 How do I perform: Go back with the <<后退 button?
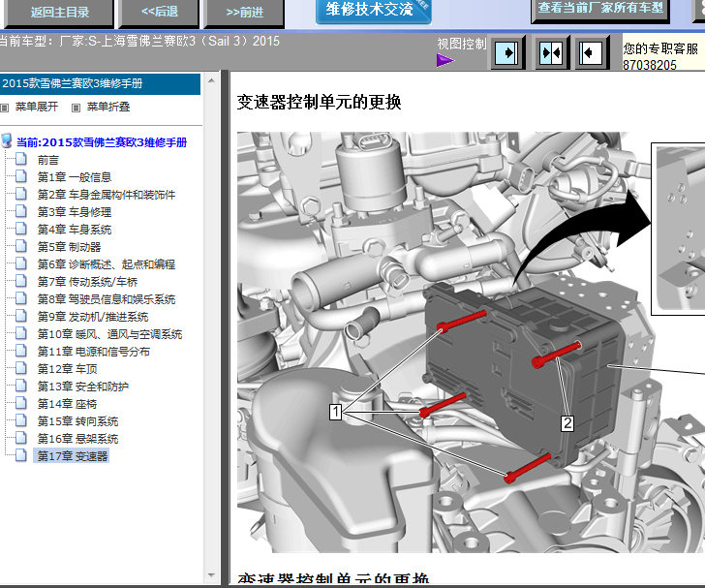tap(159, 13)
